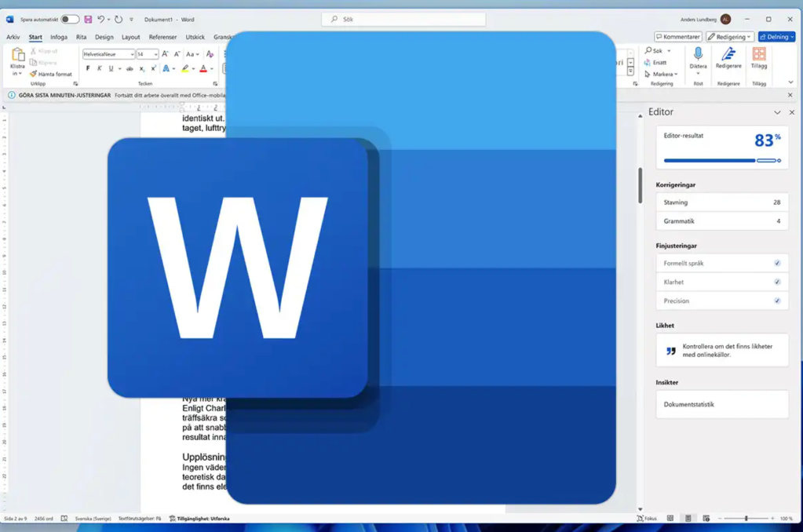Adjust the zoom slider in status bar
The width and height of the screenshot is (803, 532).
pos(746,518)
